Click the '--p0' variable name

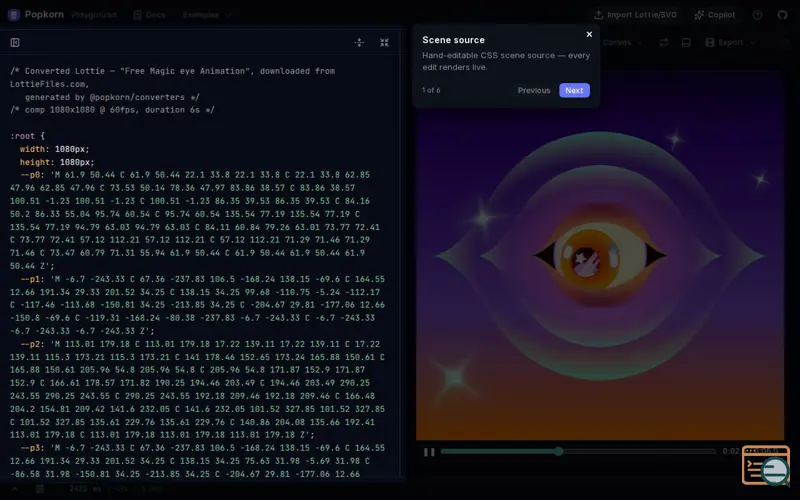click(30, 175)
